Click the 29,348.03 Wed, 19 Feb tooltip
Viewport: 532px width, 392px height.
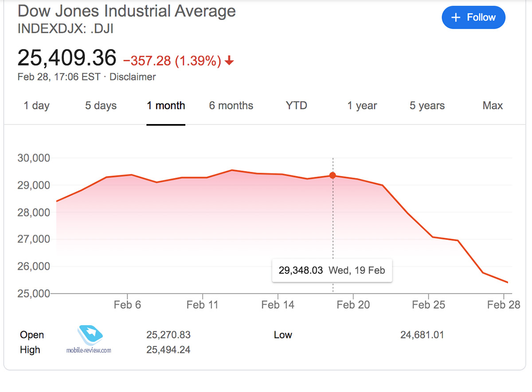(332, 270)
